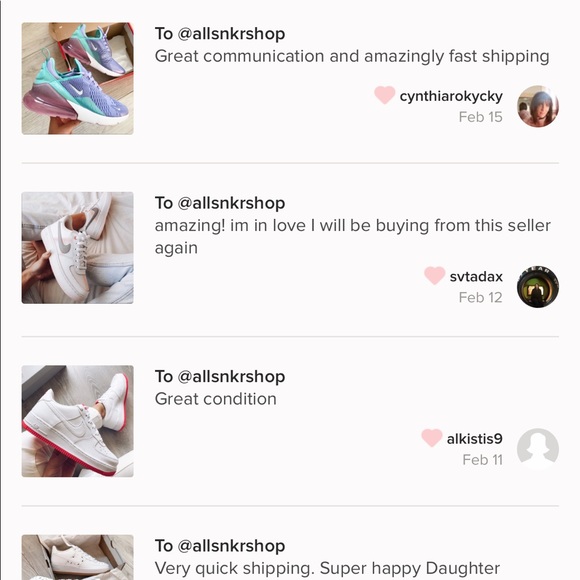Visit username alkistis9's profile
The width and height of the screenshot is (580, 580).
click(475, 439)
